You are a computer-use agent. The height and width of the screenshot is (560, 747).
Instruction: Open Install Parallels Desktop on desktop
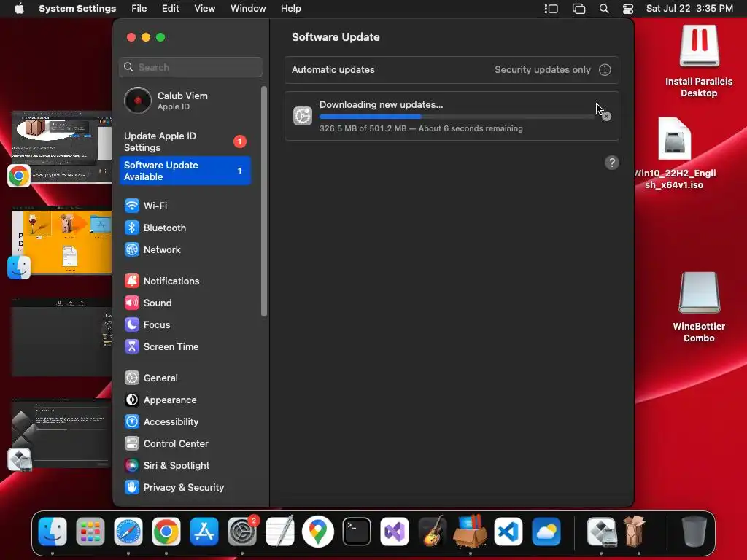[x=698, y=61]
